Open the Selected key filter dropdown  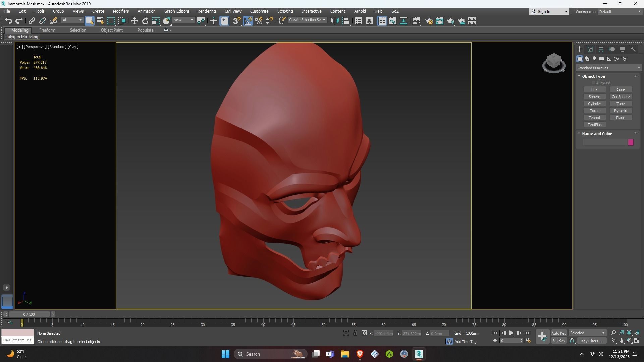[587, 333]
